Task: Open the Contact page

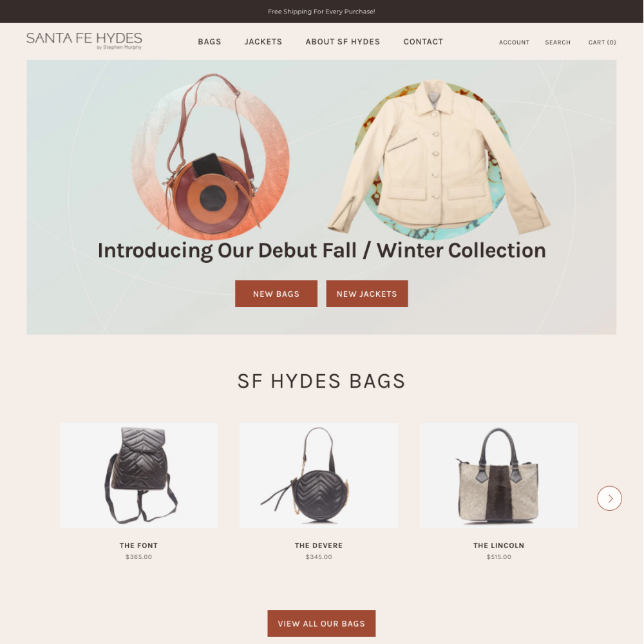Action: point(423,42)
